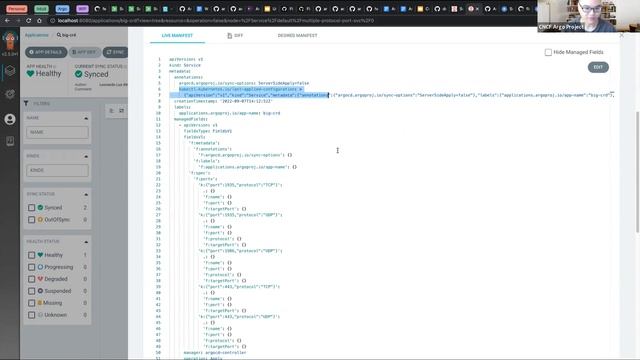
Task: Tick the Missing filter checkbox
Action: pyautogui.click(x=31, y=303)
